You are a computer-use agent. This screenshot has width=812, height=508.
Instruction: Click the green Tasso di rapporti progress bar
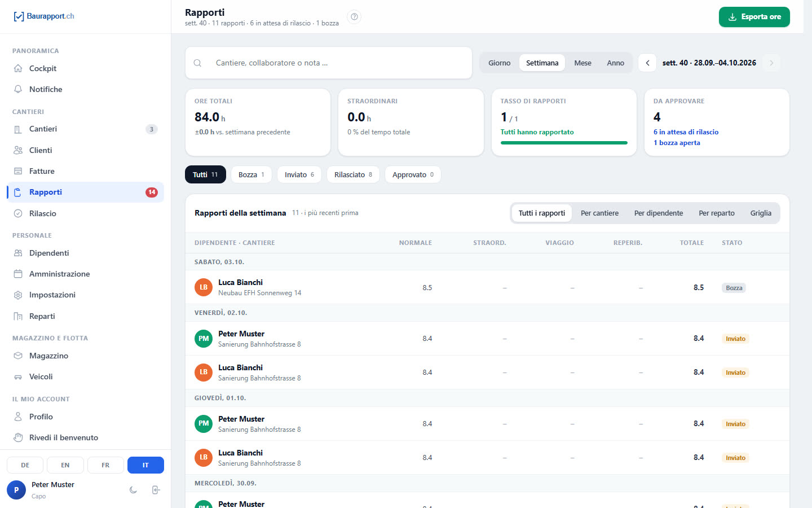(x=564, y=143)
